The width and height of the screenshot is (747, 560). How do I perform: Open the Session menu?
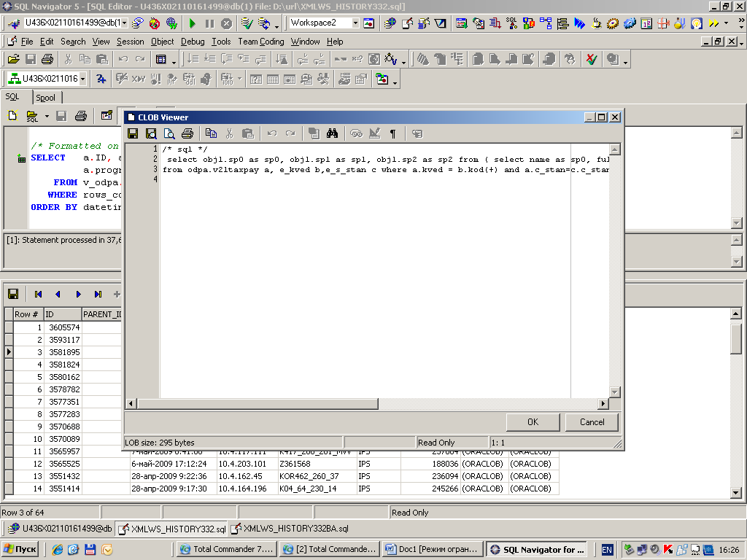point(130,42)
